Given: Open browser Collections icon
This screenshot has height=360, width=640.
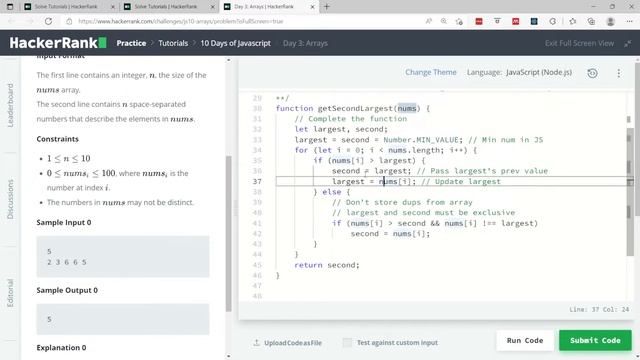Looking at the screenshot, I should coord(591,21).
